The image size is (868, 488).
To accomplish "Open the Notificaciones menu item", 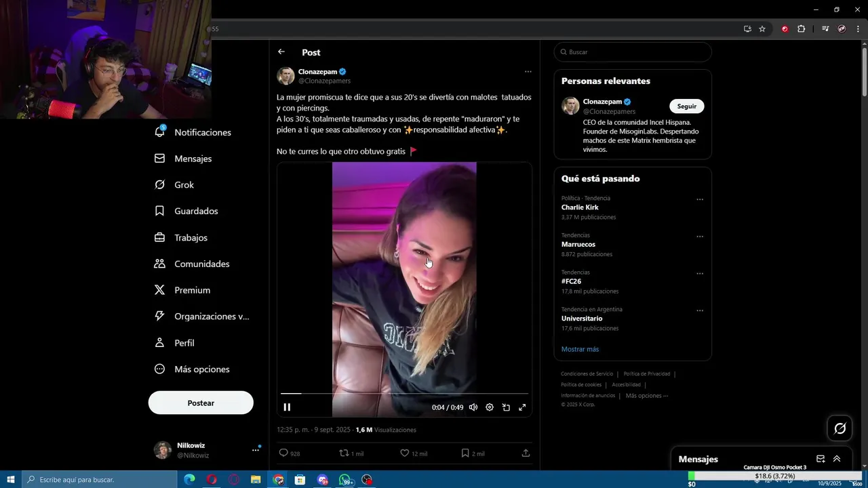I will [203, 132].
